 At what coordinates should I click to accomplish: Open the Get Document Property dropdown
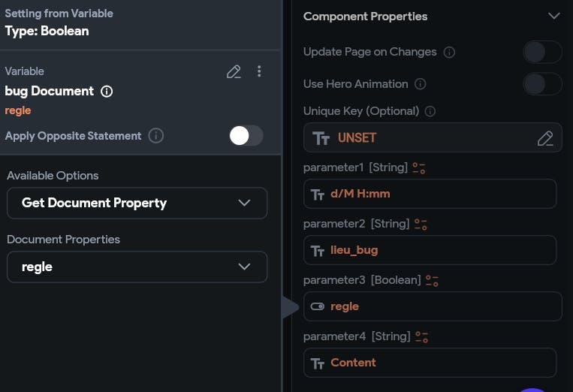pos(137,203)
